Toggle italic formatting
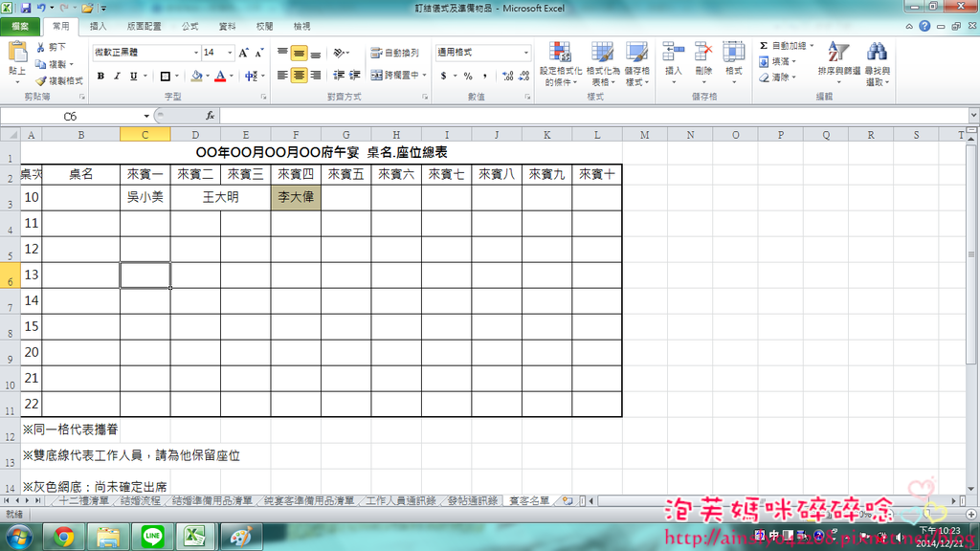 coord(116,75)
